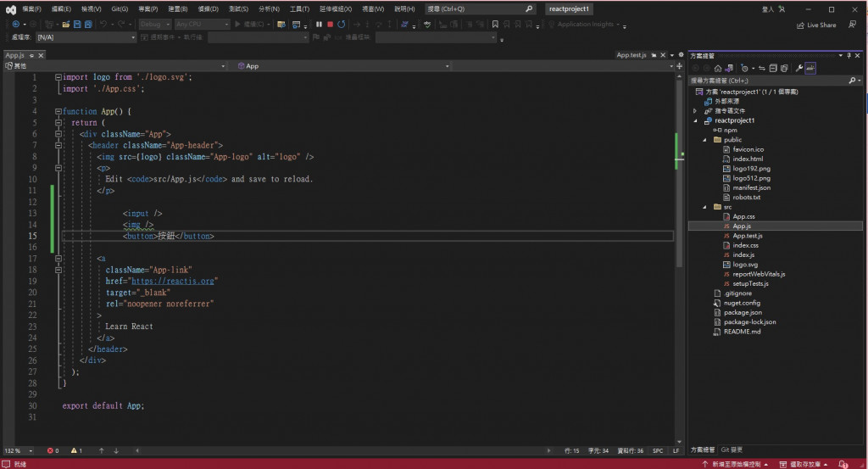Undo the last edit
Screen dimensions: 868x469
pos(103,25)
